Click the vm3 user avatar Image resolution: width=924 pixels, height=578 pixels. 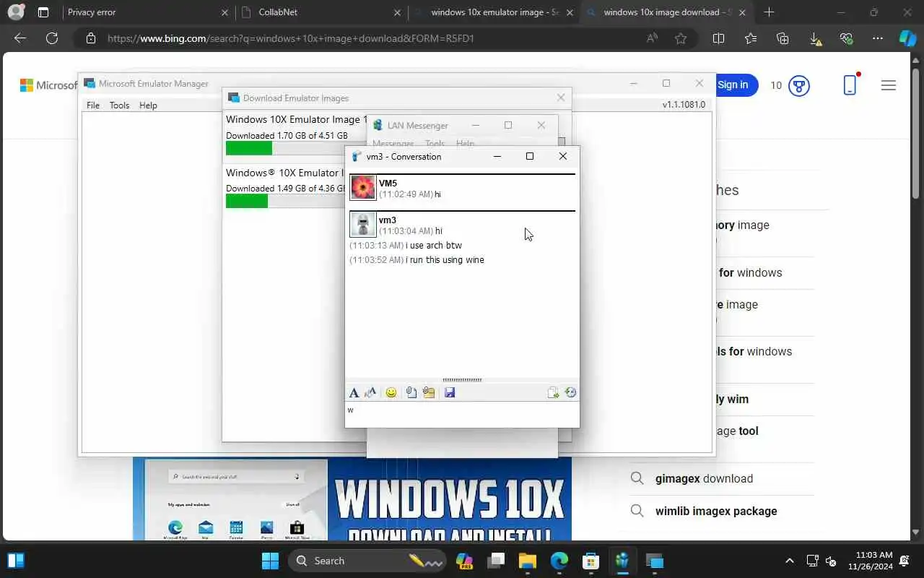(363, 225)
